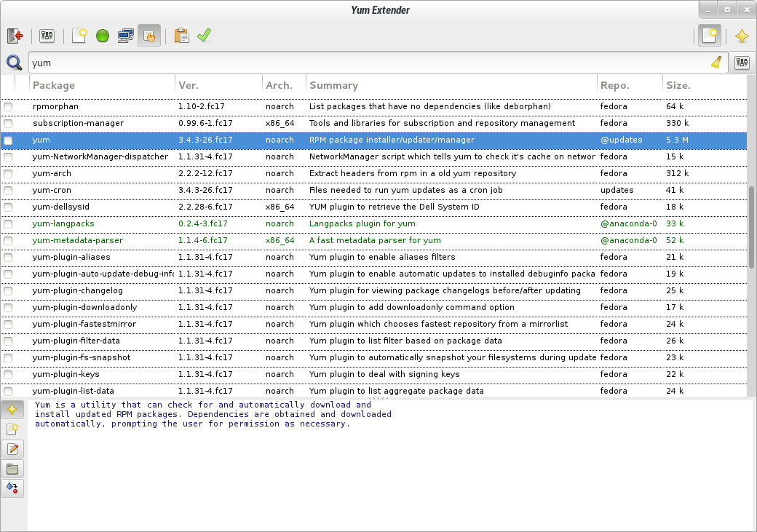Sort by Repo. column header
The image size is (757, 532).
(630, 85)
